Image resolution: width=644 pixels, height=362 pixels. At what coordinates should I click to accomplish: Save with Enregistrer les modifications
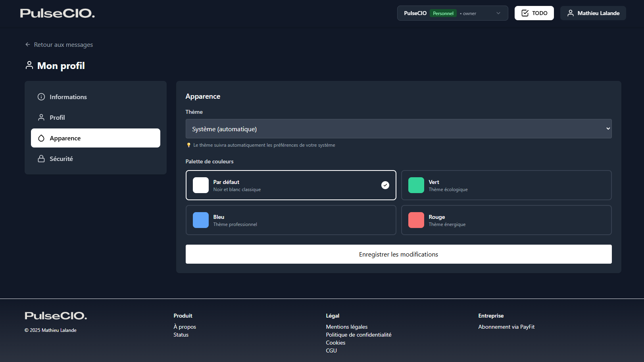pyautogui.click(x=398, y=254)
